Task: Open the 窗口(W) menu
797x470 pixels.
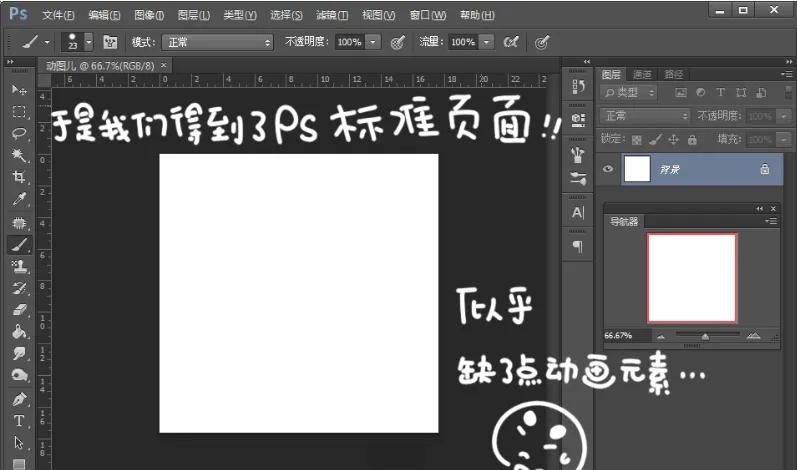Action: [428, 15]
